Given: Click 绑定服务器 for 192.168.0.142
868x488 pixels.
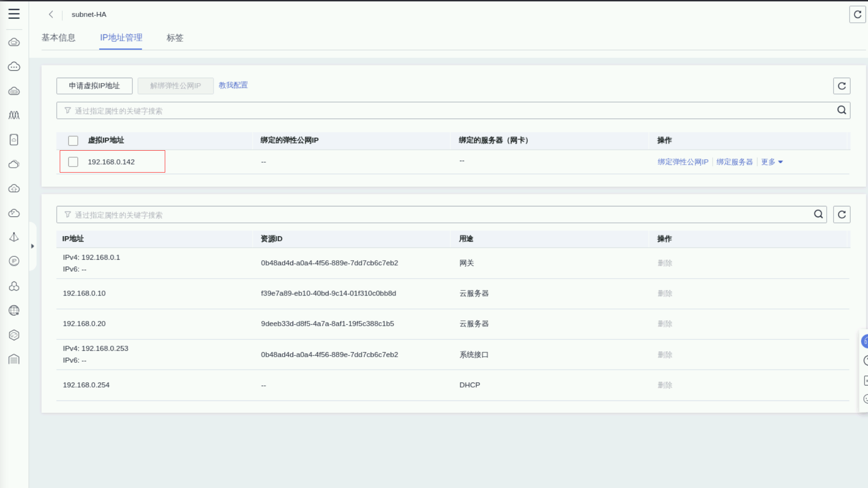Looking at the screenshot, I should tap(735, 162).
